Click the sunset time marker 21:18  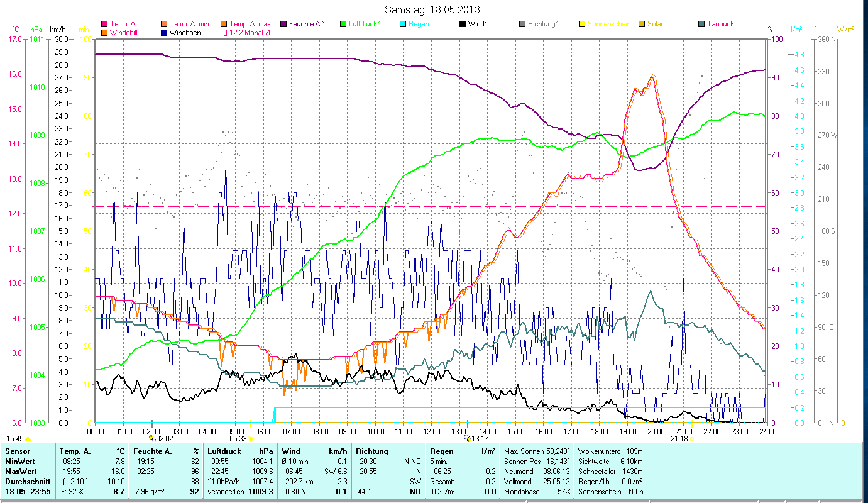pos(679,439)
